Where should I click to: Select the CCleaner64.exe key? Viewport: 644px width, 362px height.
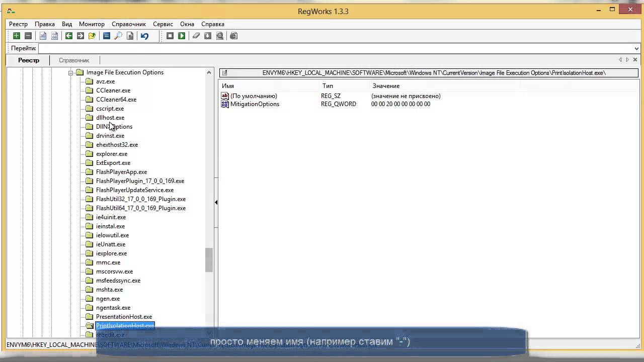click(x=116, y=100)
